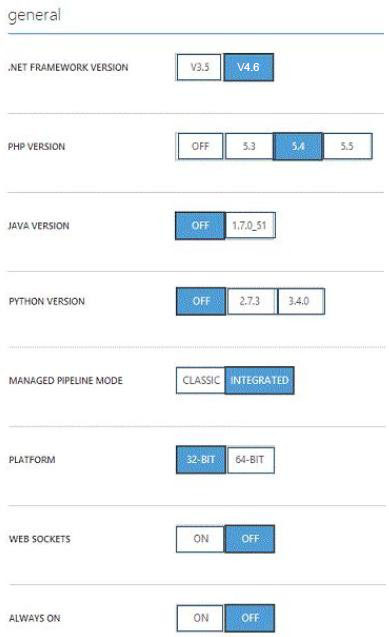Turn Web Sockets OFF
The width and height of the screenshot is (389, 637).
(250, 539)
